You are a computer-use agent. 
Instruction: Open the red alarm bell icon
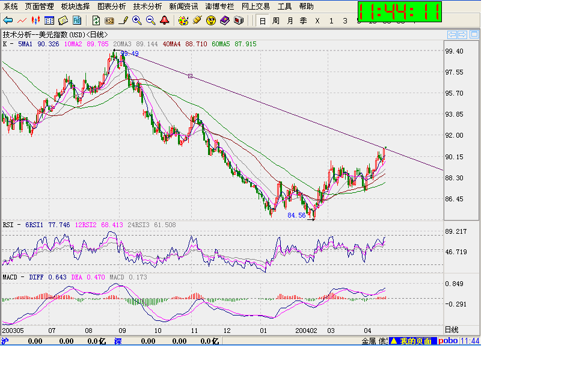coord(164,20)
